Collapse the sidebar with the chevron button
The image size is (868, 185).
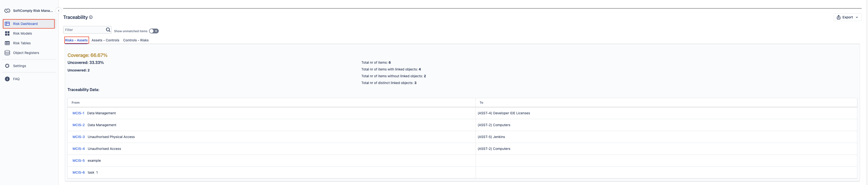point(59,11)
